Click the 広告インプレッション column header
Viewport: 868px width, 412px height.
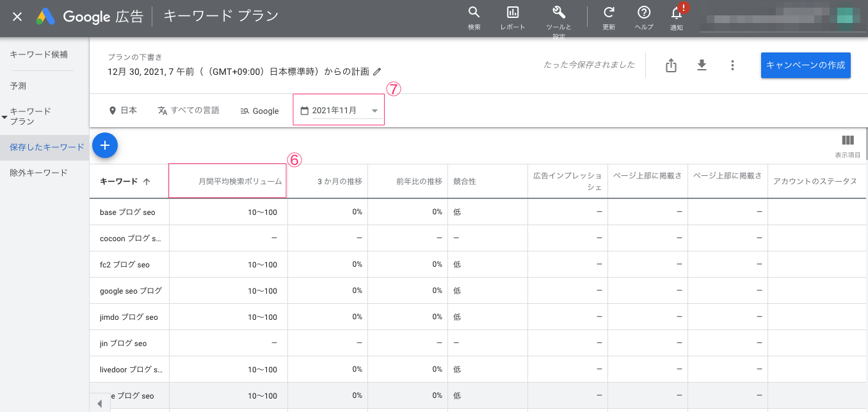click(567, 181)
